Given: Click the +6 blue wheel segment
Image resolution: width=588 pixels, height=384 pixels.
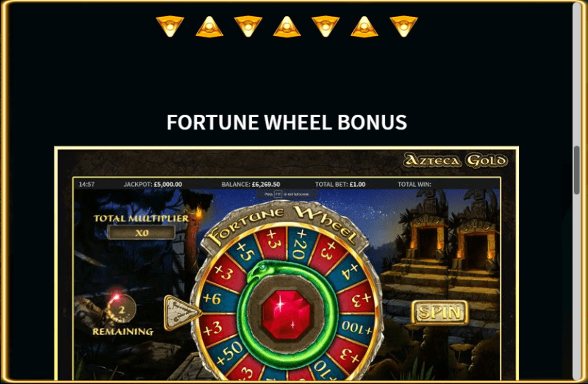Looking at the screenshot, I should 212,299.
